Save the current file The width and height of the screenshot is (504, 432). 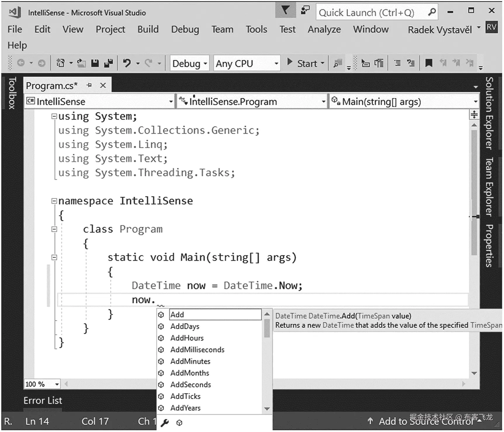pyautogui.click(x=95, y=63)
